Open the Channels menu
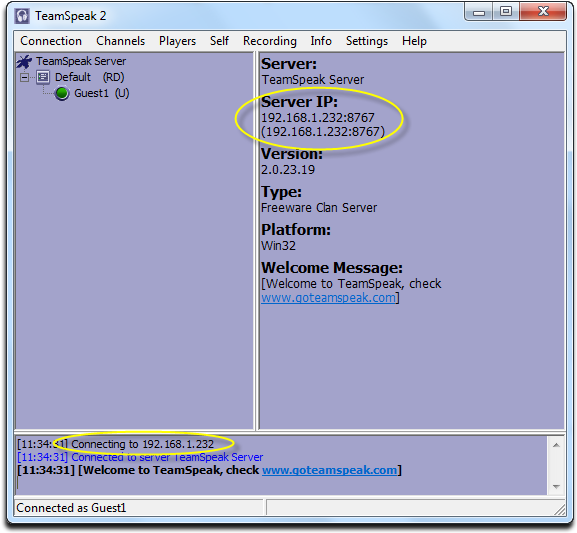 (121, 41)
